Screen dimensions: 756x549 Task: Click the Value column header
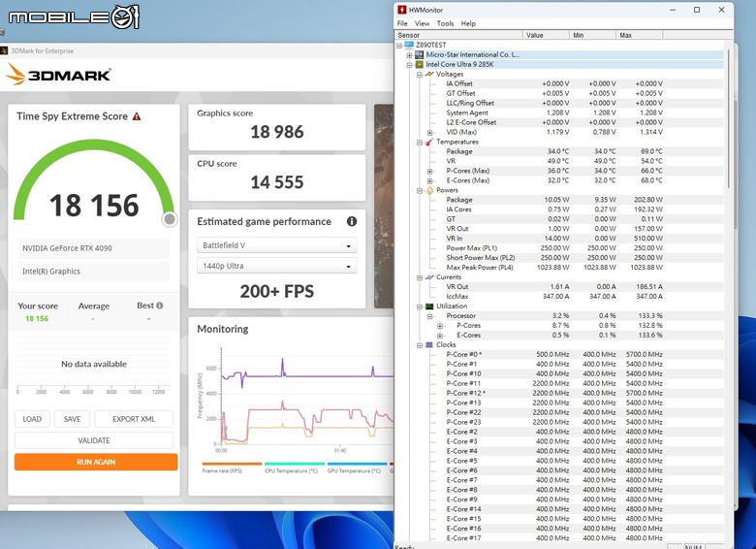pyautogui.click(x=546, y=35)
